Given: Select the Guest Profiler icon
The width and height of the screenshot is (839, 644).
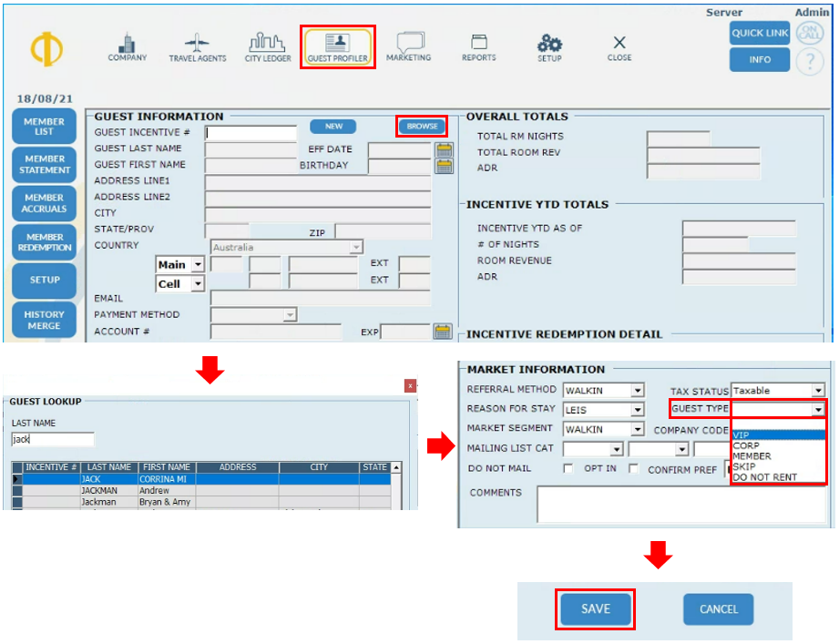Looking at the screenshot, I should coord(337,47).
